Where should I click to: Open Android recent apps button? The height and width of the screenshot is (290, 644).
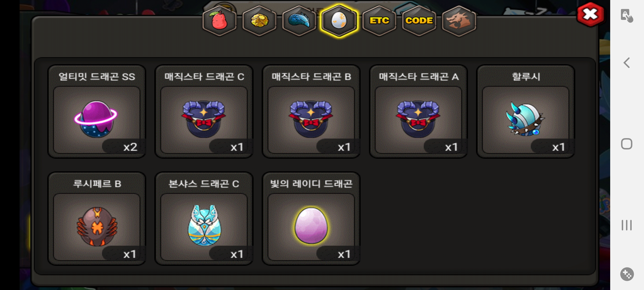click(627, 225)
